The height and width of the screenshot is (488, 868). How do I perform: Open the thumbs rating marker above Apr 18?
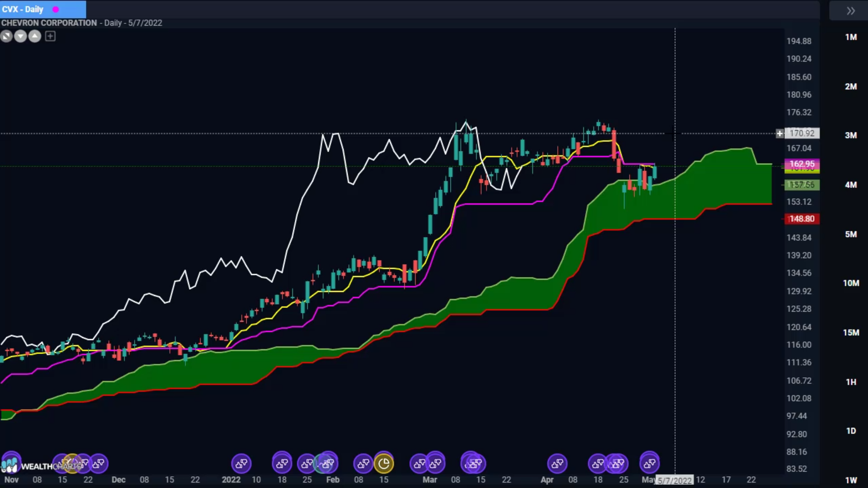(x=598, y=463)
